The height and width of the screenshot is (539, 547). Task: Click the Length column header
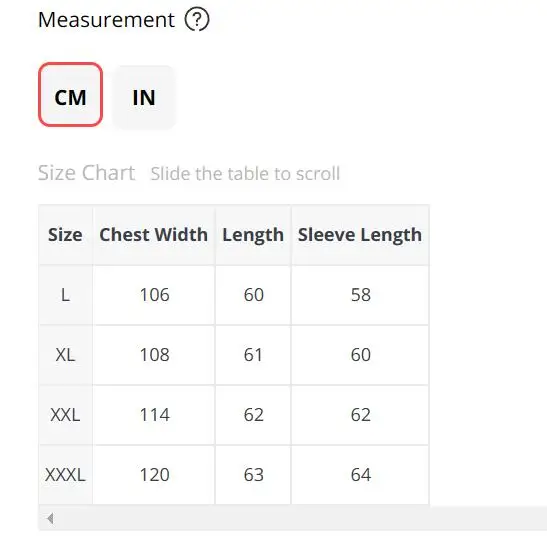coord(253,235)
